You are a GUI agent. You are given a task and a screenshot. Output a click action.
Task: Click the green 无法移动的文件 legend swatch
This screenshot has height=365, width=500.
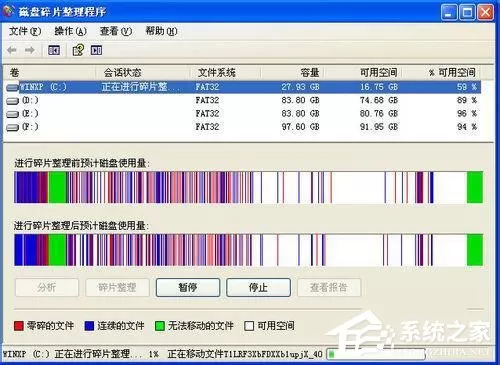pyautogui.click(x=160, y=326)
